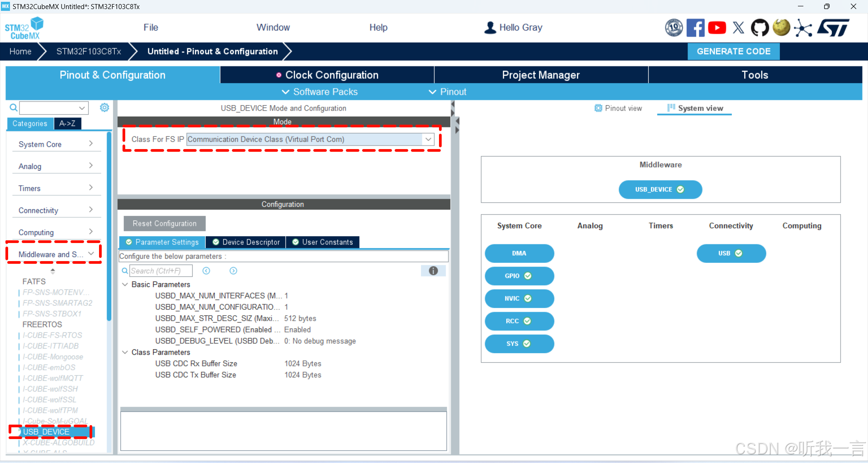Click the USB CDC Rx Buffer Size value

click(303, 364)
